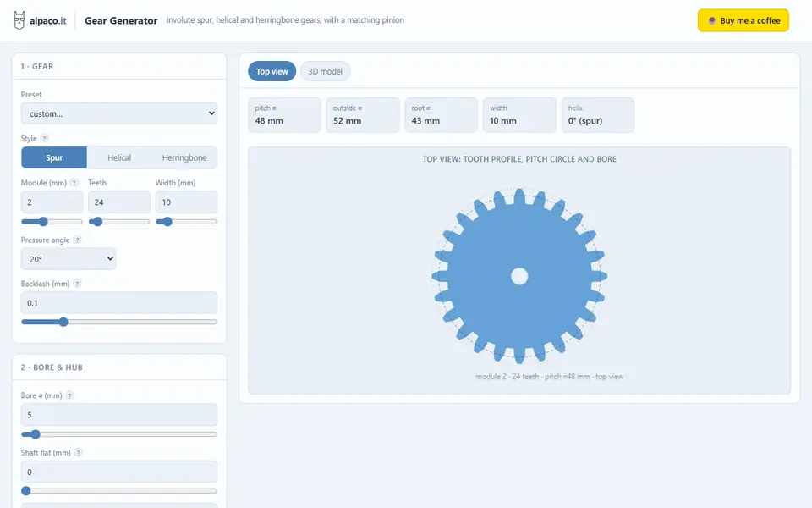Click the Buy me a coffee button
The image size is (812, 508).
click(x=743, y=20)
